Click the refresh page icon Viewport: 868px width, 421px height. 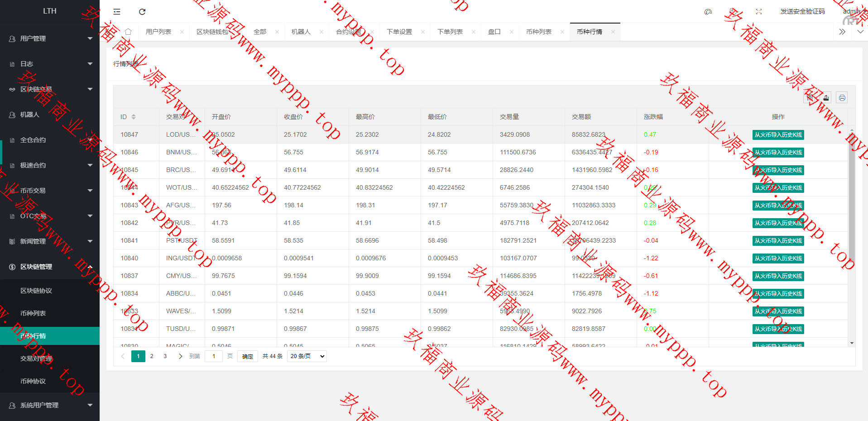[x=142, y=12]
